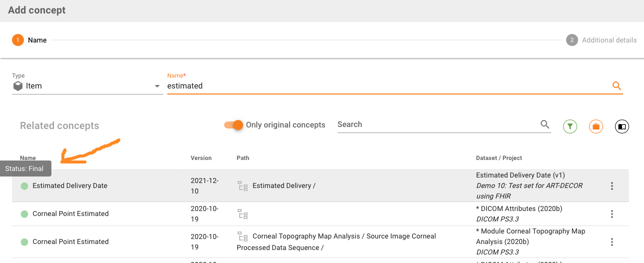644x263 pixels.
Task: Click the Name input field containing estimated
Action: [384, 86]
